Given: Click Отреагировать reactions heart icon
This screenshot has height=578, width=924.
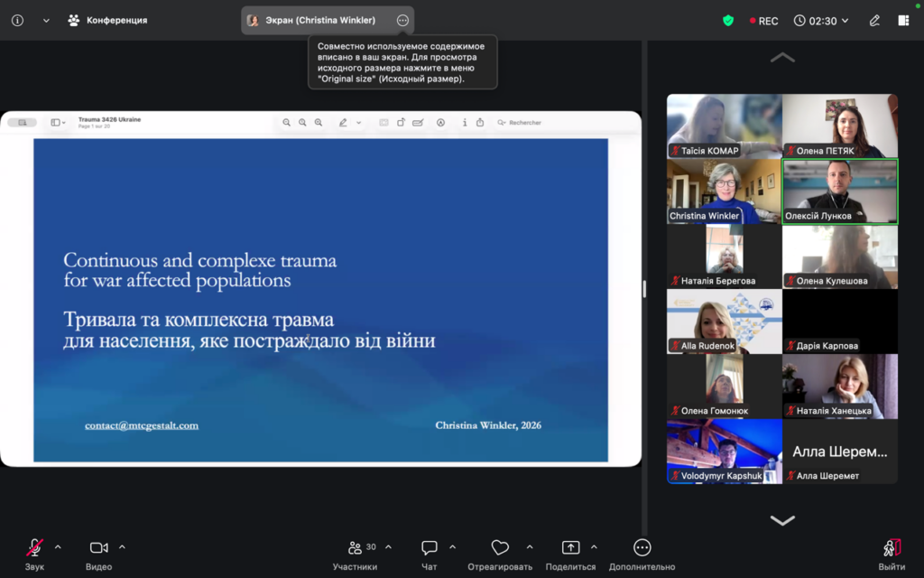Looking at the screenshot, I should tap(500, 548).
